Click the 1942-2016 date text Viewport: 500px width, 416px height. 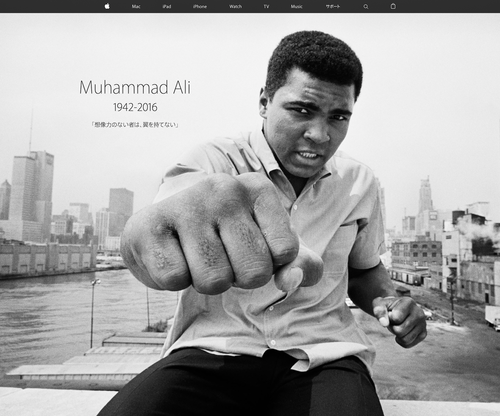click(x=135, y=107)
